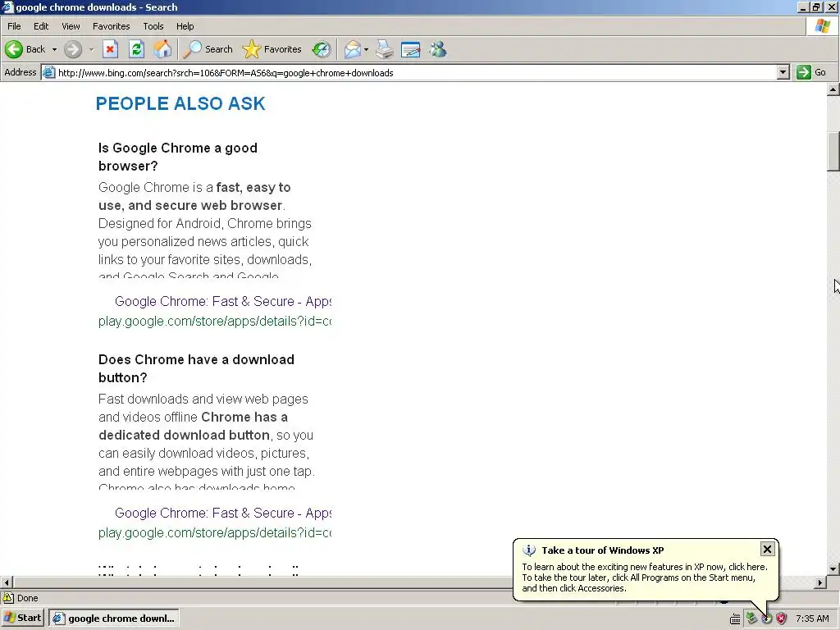
Task: Click the second play.google.com URL
Action: point(215,532)
